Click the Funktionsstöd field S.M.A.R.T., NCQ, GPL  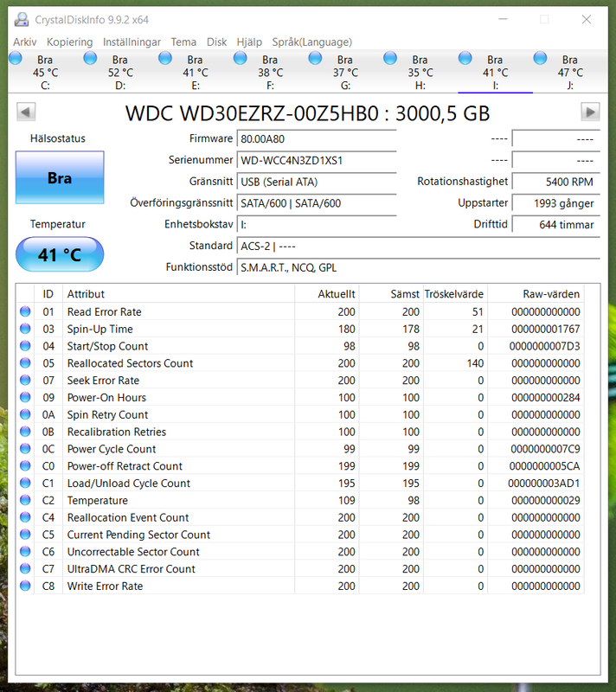(419, 267)
